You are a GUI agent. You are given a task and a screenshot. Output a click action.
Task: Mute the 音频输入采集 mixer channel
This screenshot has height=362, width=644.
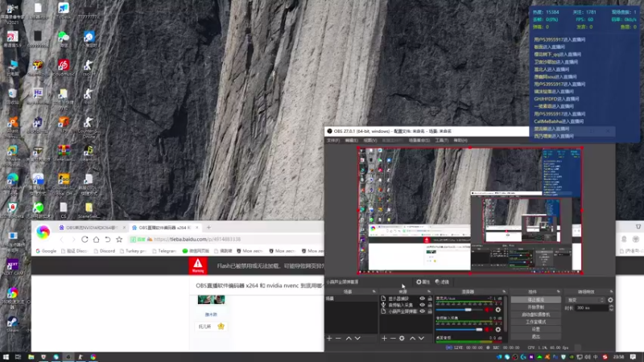click(489, 329)
